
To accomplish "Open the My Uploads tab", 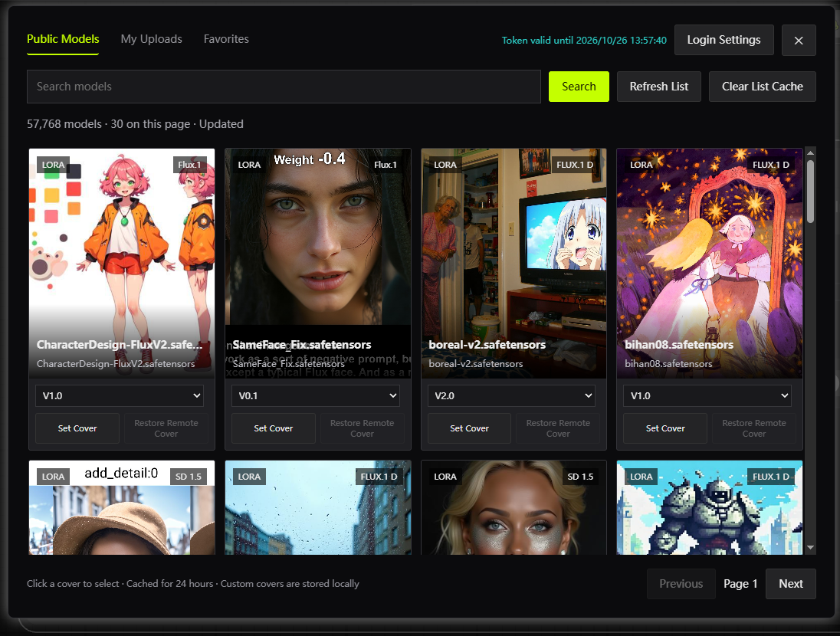I will [x=151, y=39].
